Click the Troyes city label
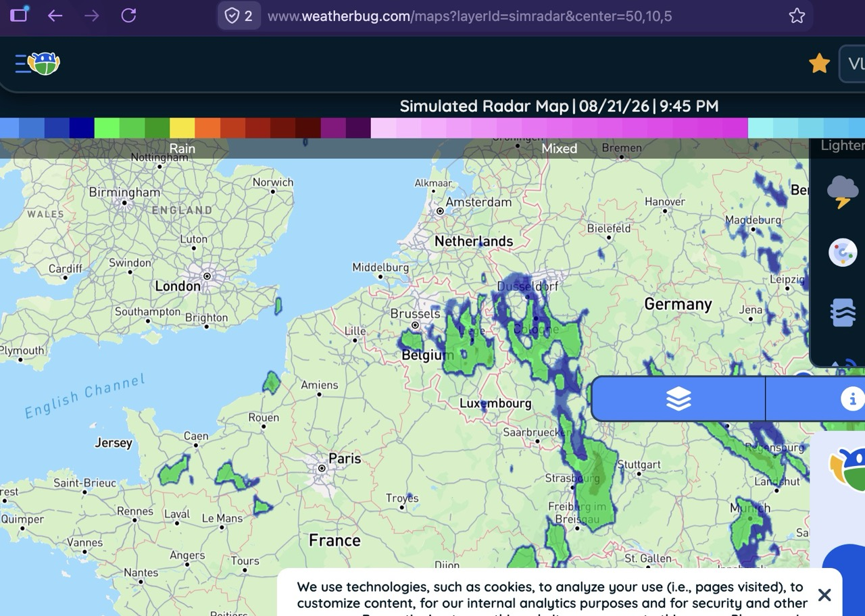The height and width of the screenshot is (616, 865). coord(402,499)
